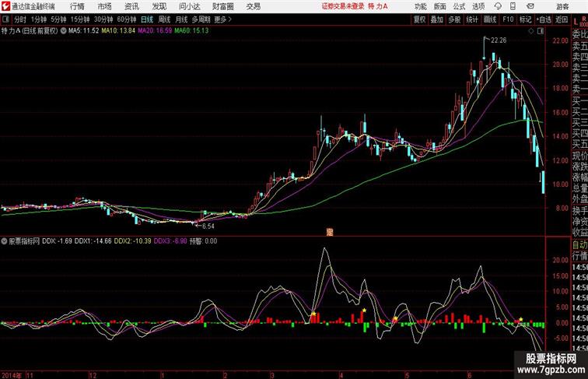The image size is (588, 379).
Task: Click the MA5: 11.52 label
Action: coord(83,31)
